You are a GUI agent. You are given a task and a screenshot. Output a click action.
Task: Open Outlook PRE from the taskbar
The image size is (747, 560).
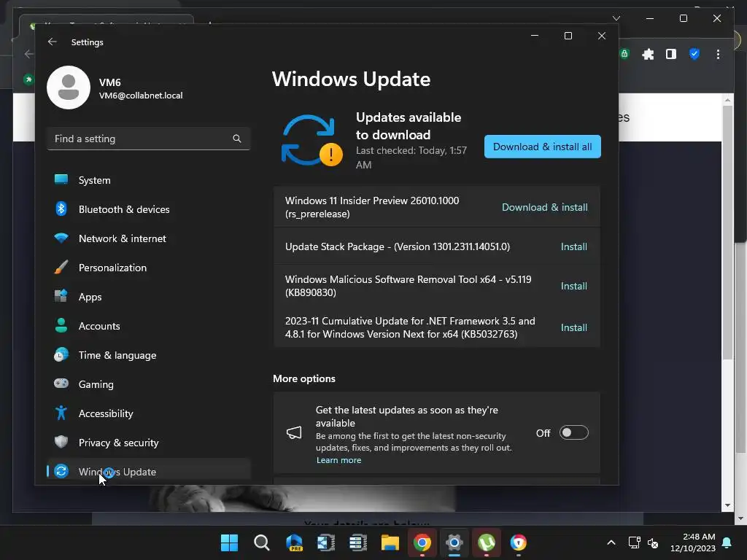pos(294,542)
